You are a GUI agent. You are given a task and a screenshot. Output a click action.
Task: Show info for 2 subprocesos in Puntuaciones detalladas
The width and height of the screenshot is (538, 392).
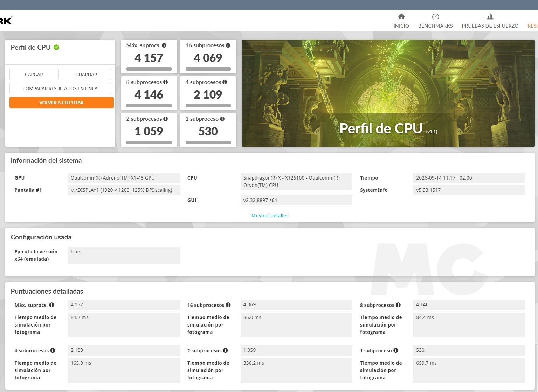tap(225, 350)
